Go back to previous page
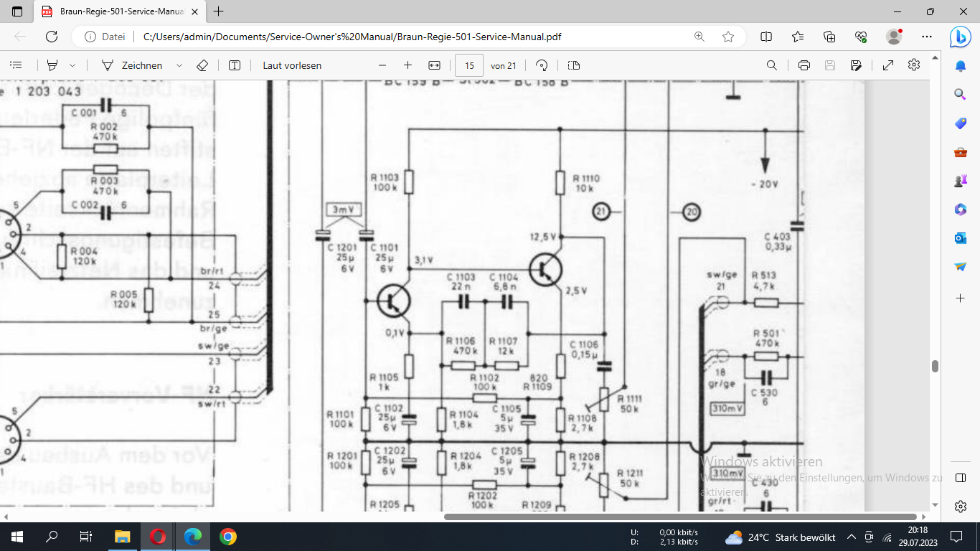This screenshot has width=980, height=551. (20, 37)
